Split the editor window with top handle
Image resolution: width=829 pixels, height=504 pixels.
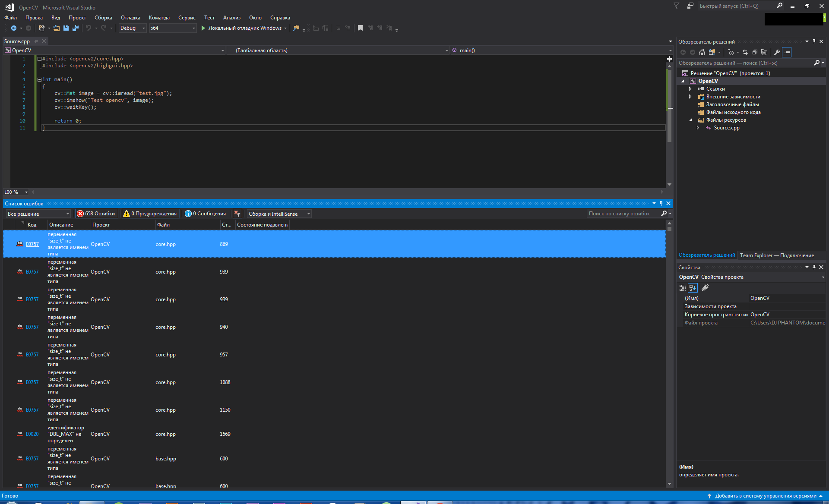click(669, 59)
